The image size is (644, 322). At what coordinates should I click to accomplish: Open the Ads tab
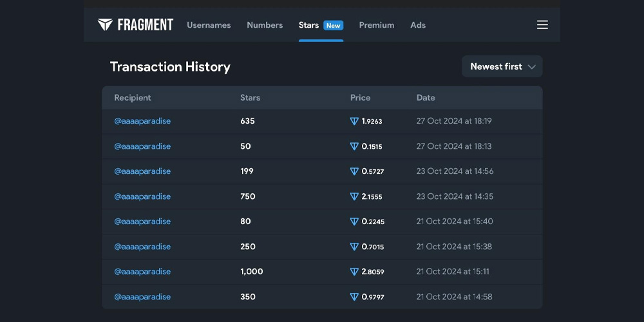click(x=418, y=25)
